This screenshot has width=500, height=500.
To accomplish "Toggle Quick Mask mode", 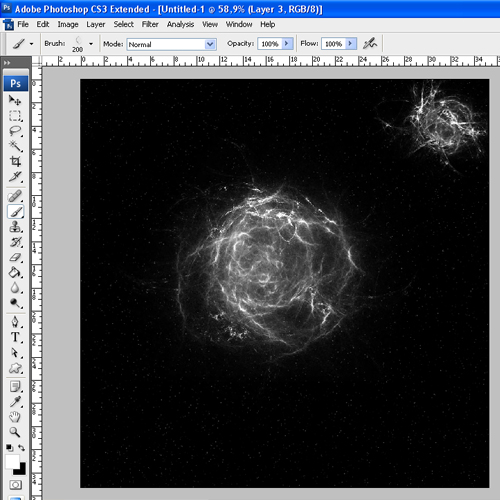I will (15, 485).
